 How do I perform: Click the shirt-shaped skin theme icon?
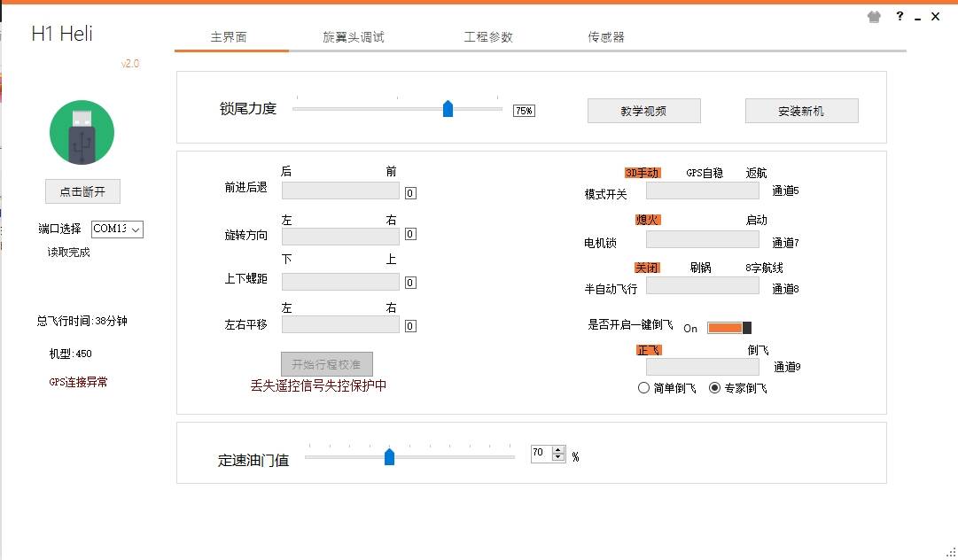click(875, 16)
